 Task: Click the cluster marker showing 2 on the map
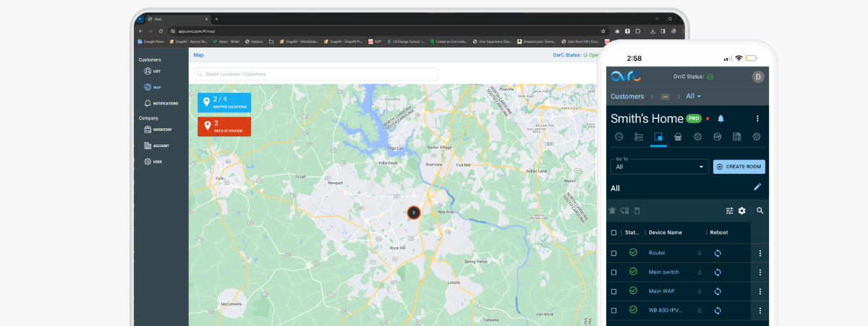413,212
